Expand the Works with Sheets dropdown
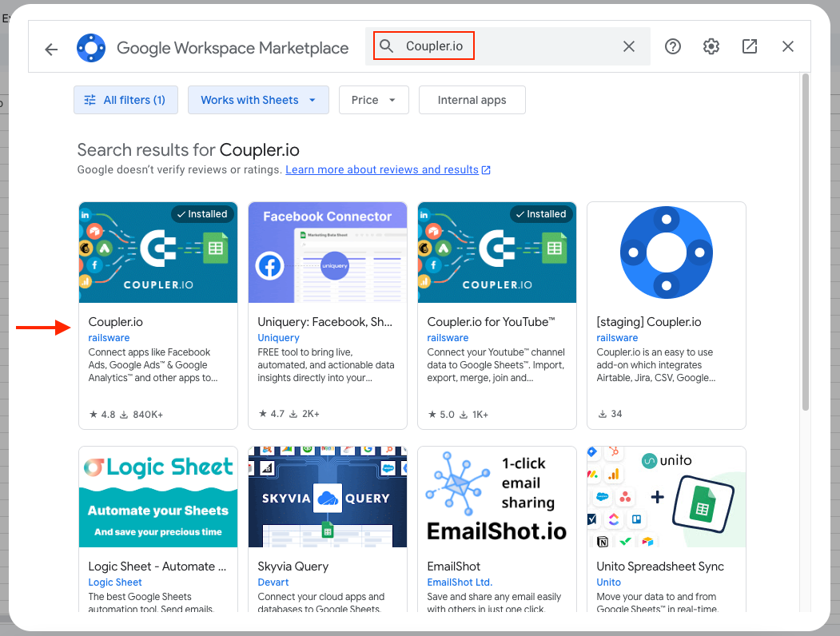This screenshot has height=636, width=840. pyautogui.click(x=258, y=100)
